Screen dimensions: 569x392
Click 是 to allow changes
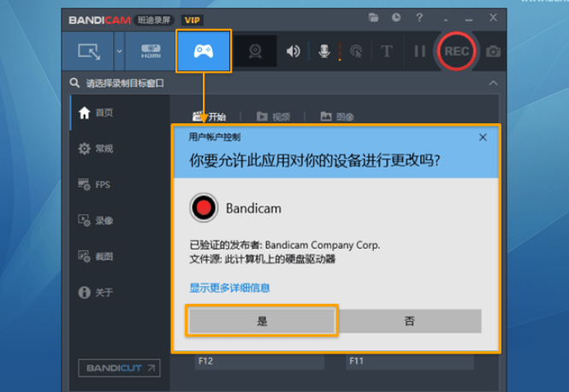click(x=262, y=321)
